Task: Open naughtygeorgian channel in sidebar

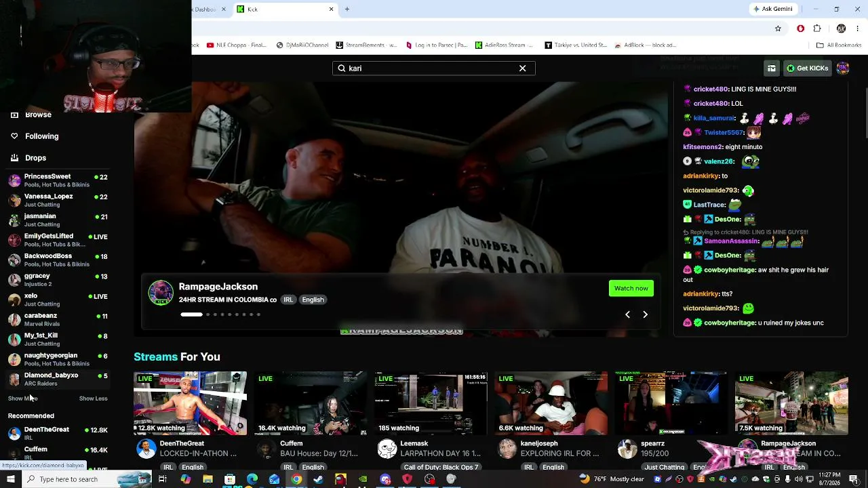Action: point(57,359)
